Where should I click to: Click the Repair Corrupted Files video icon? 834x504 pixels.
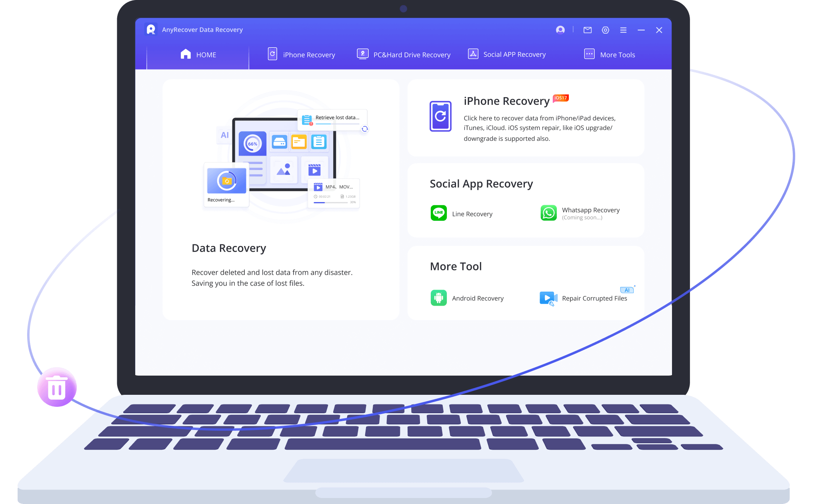coord(548,298)
